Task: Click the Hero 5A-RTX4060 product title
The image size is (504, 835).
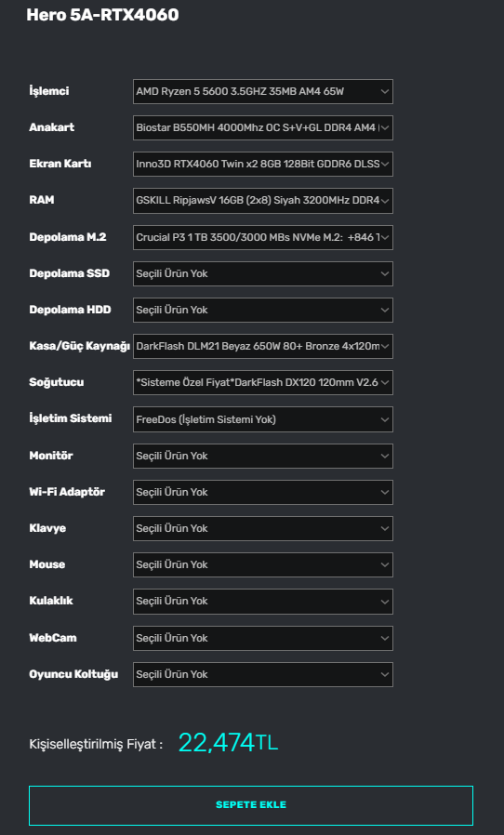Action: pyautogui.click(x=102, y=16)
